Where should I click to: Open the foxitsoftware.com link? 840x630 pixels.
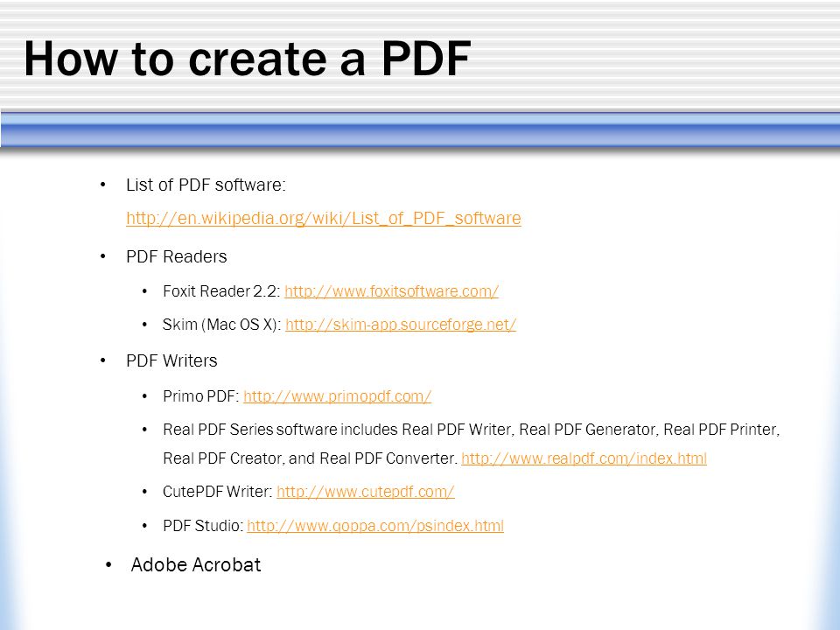pos(392,290)
